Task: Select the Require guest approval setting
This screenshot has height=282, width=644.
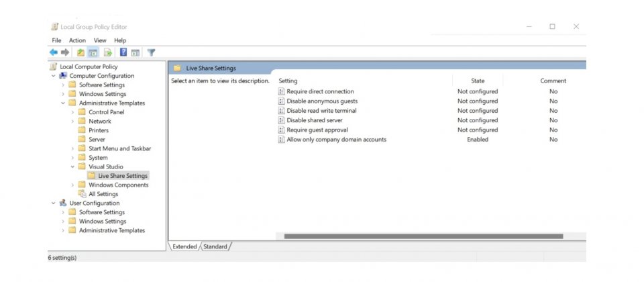Action: (317, 130)
